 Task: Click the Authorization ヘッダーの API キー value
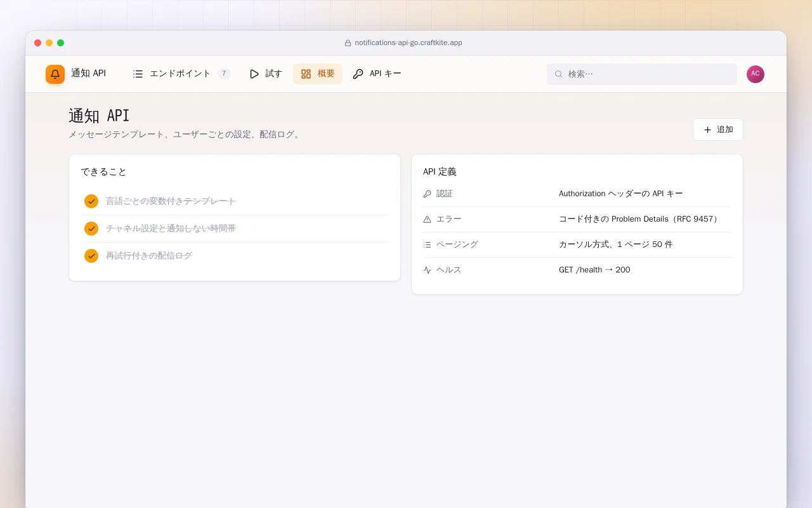(621, 194)
